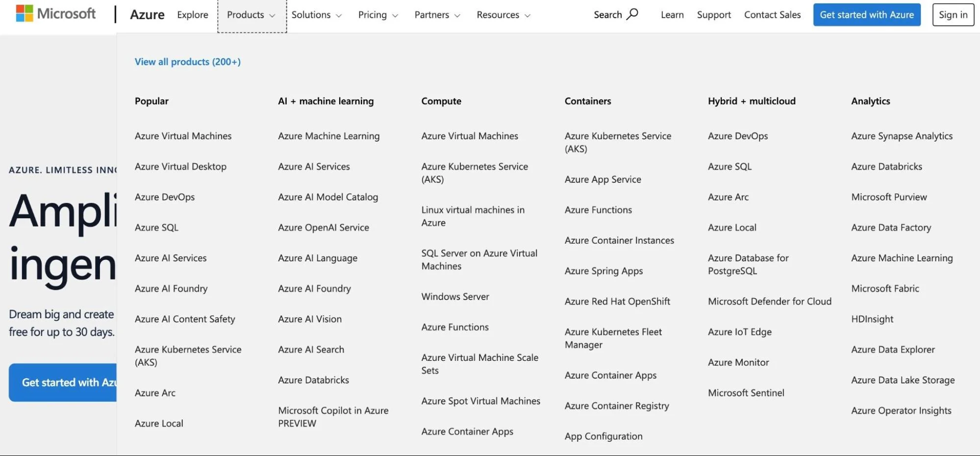Viewport: 980px width, 456px height.
Task: Open Azure AI Search link
Action: point(311,350)
